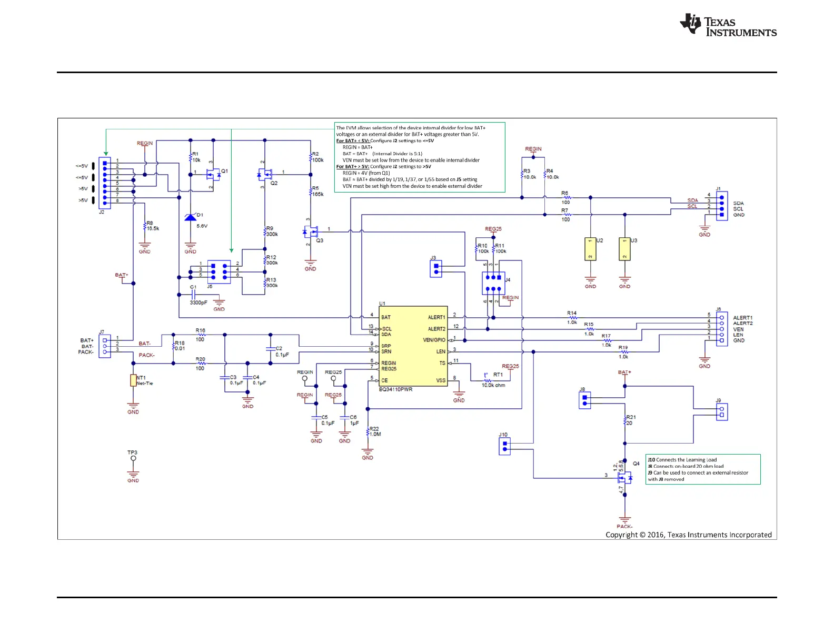Select the J7 battery connector
Image resolution: width=834 pixels, height=644 pixels.
(105, 346)
